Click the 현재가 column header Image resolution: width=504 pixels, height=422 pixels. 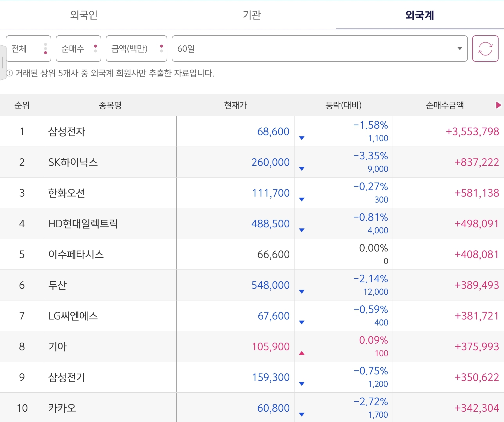pyautogui.click(x=235, y=105)
